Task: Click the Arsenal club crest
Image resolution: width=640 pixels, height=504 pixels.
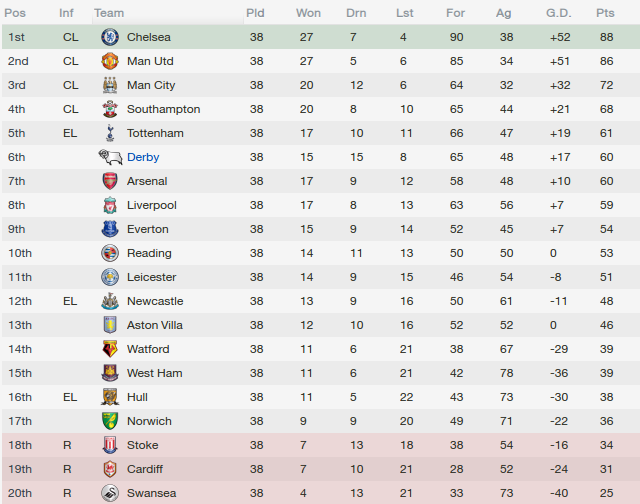Action: 110,181
